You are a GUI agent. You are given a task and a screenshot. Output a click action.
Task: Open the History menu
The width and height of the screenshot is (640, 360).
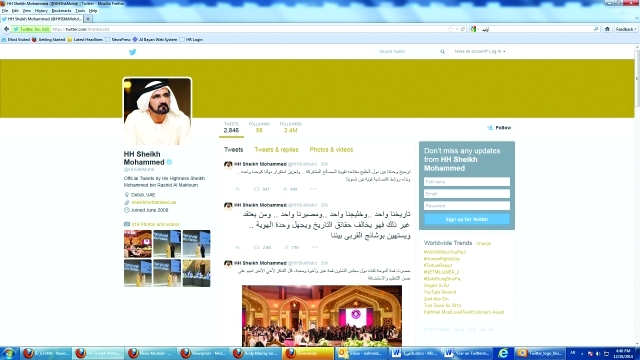[41, 11]
